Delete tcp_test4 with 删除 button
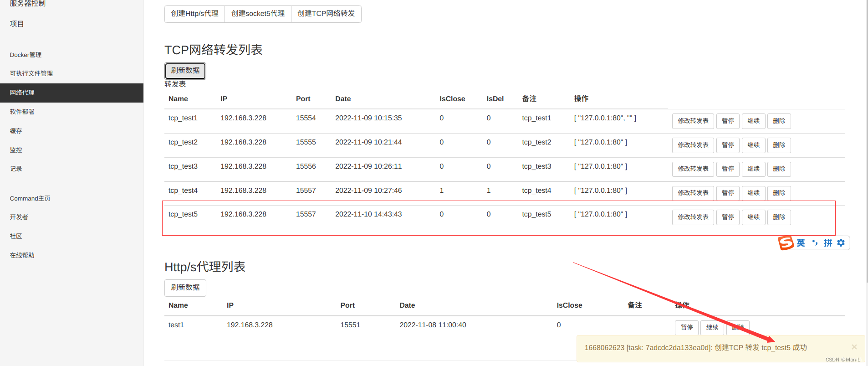Screen dimensions: 868x366 click(x=779, y=193)
